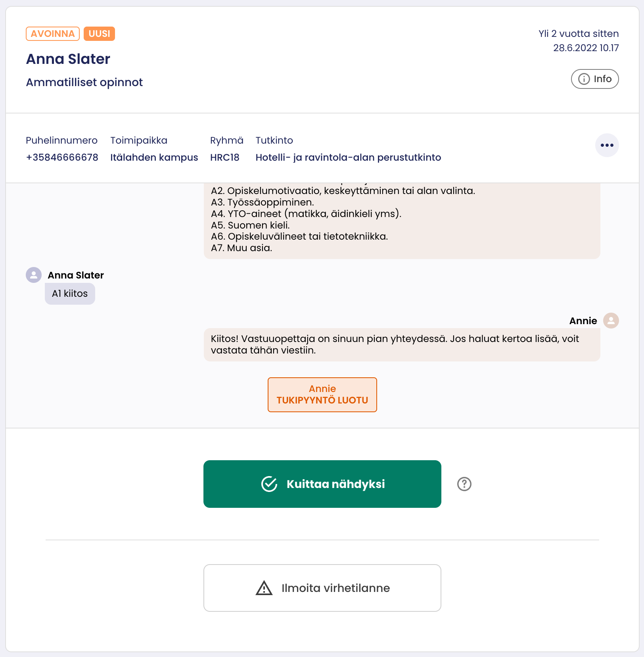Open the Annie TUKIPYYNTÖ LUOTU card

(322, 395)
